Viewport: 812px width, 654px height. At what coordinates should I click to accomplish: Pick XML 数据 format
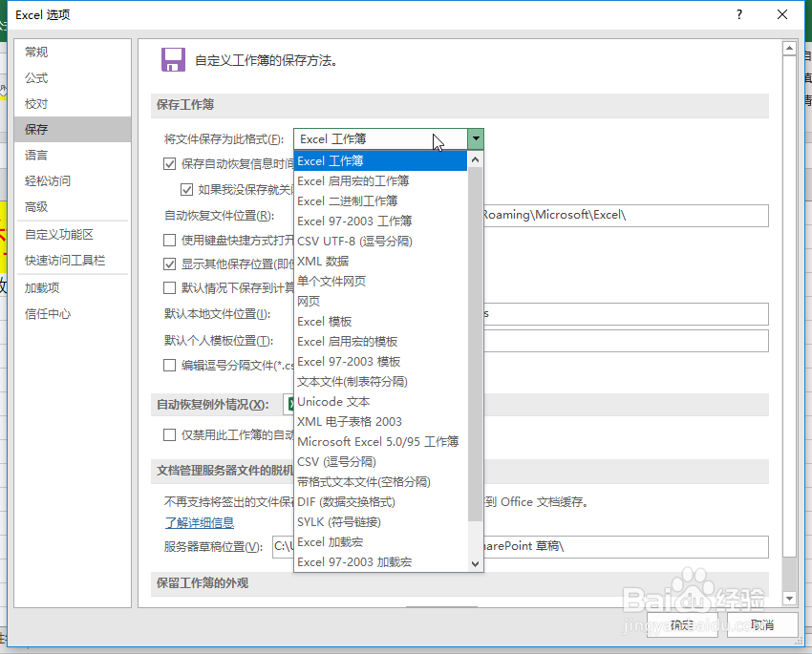pos(380,262)
